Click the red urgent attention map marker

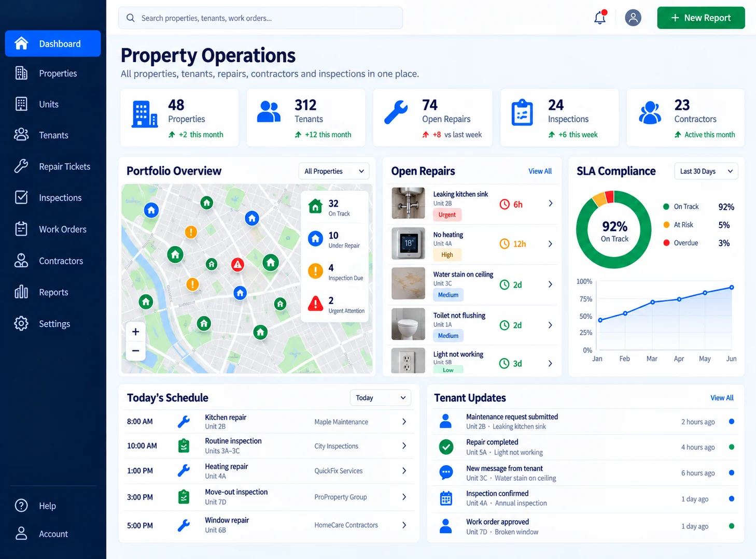(237, 265)
